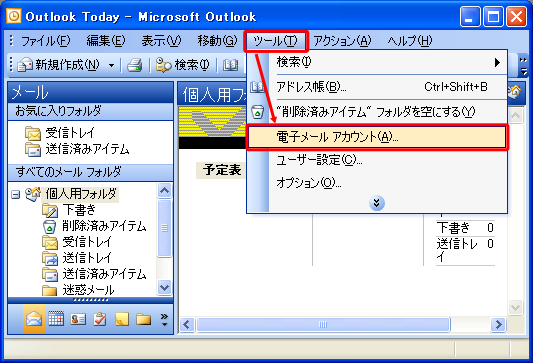Click the 検索 toolbar button
The image size is (533, 363).
(183, 65)
